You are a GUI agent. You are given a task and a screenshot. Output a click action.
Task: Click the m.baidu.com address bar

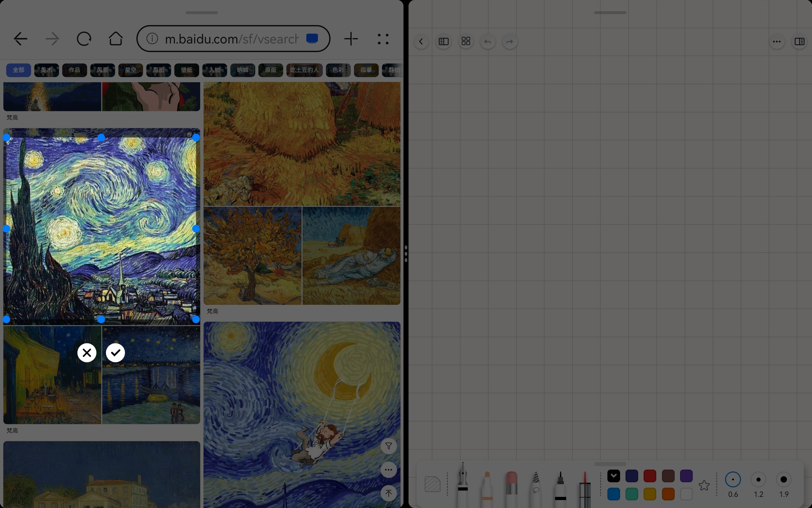point(233,39)
